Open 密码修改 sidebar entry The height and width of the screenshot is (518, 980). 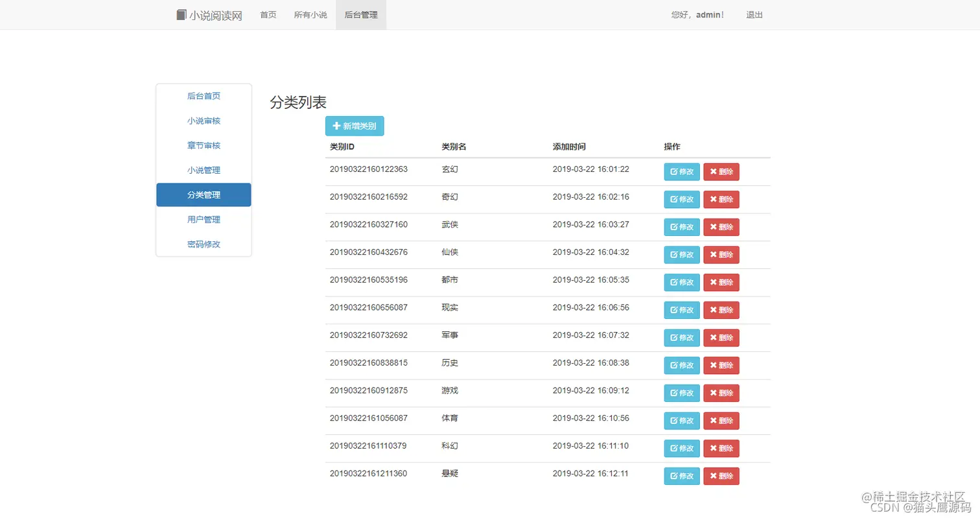point(204,244)
